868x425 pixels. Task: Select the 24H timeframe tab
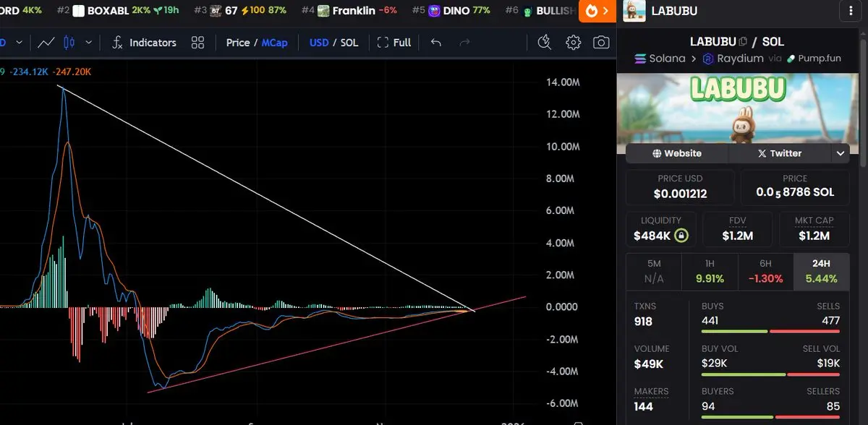[x=821, y=272]
